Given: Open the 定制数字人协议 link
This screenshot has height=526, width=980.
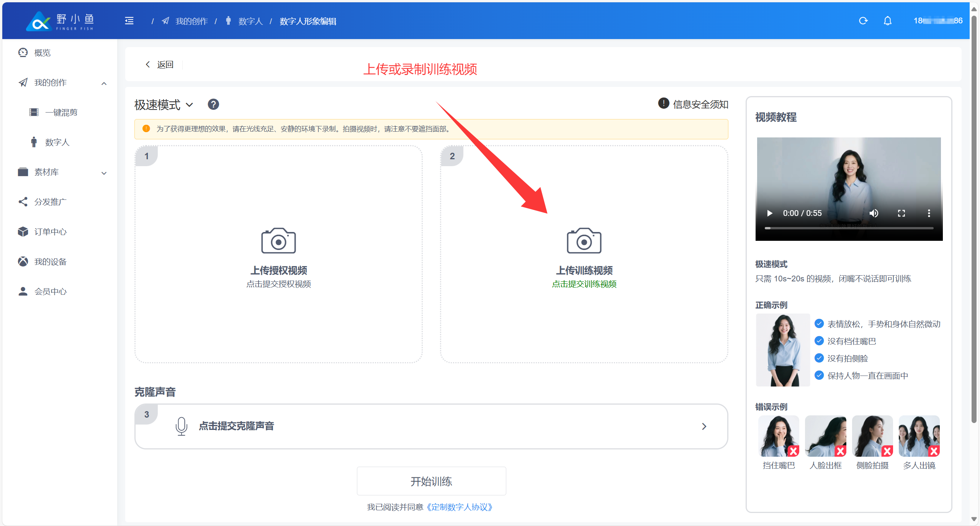Looking at the screenshot, I should [x=459, y=507].
